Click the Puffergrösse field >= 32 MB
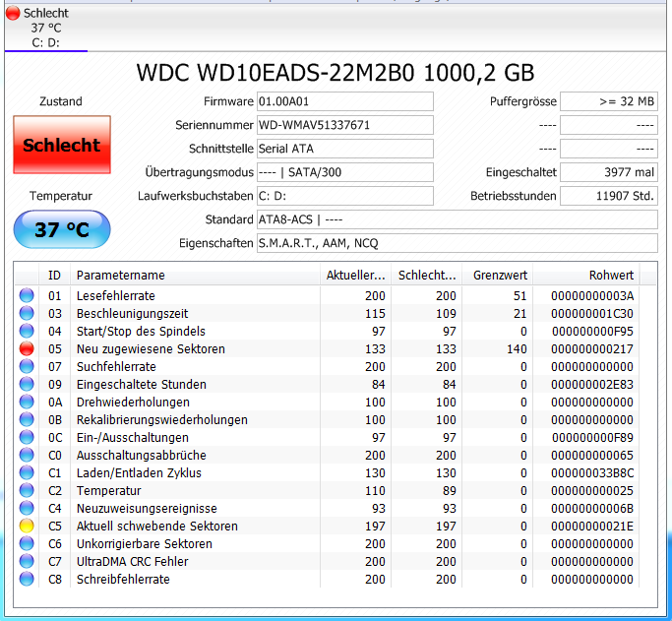 pos(609,101)
